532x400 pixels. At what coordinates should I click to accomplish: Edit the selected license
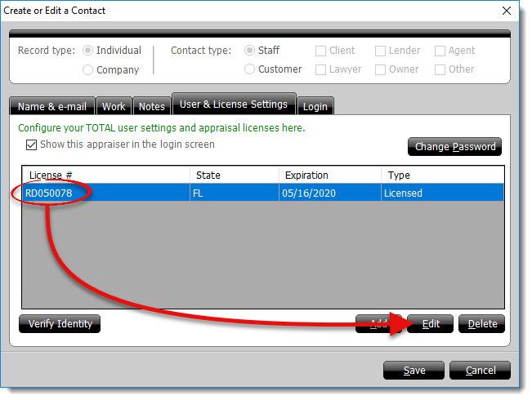point(431,324)
